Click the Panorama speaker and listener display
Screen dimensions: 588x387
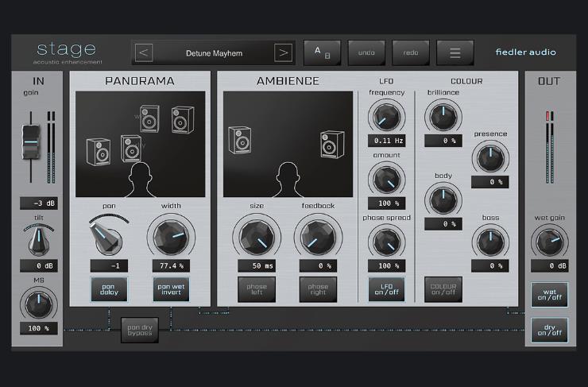click(x=141, y=144)
